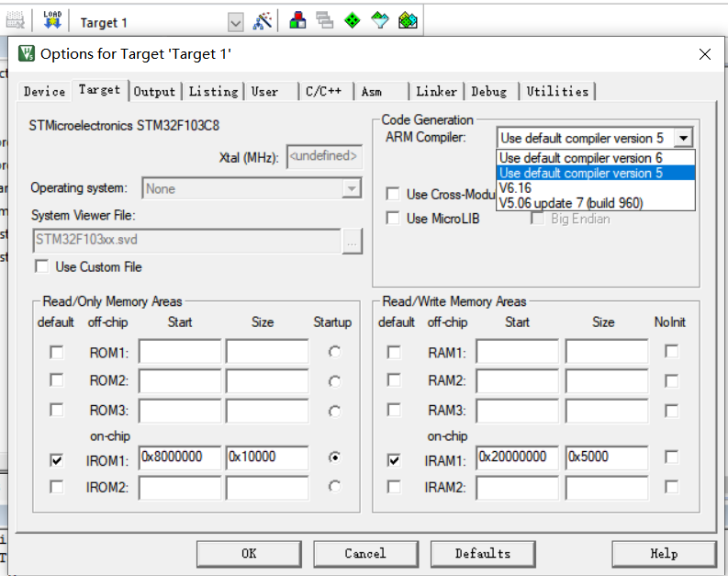Click the LOAD download icon
Image resolution: width=728 pixels, height=576 pixels.
52,20
